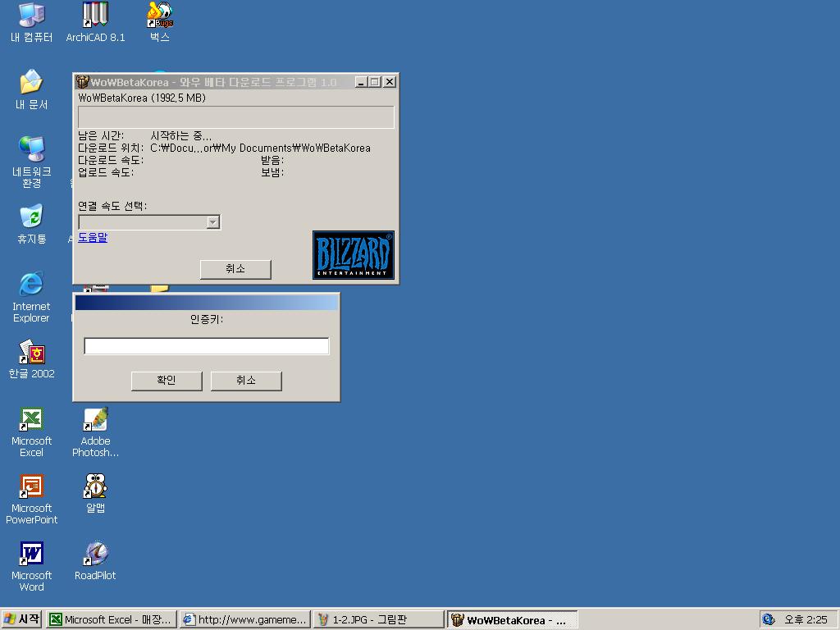840x630 pixels.
Task: Open the My Computer desktop icon
Action: [x=31, y=16]
